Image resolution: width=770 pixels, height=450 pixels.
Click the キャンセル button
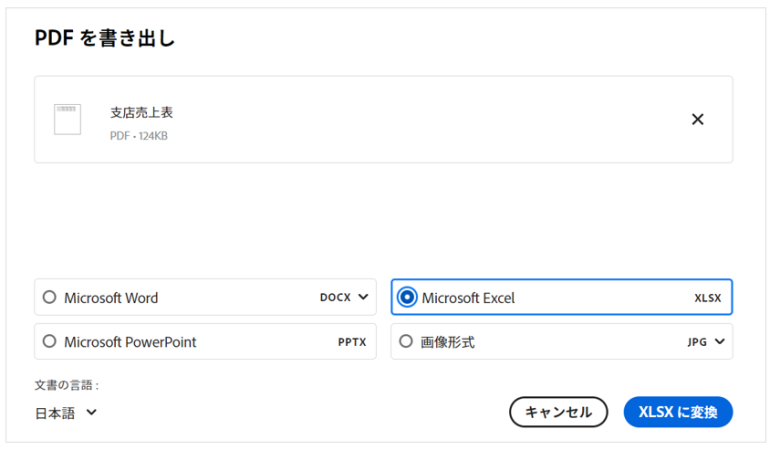point(558,412)
